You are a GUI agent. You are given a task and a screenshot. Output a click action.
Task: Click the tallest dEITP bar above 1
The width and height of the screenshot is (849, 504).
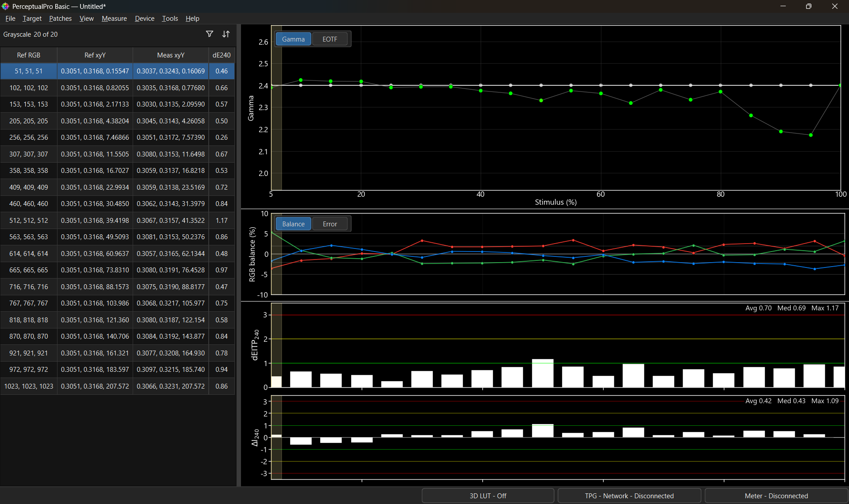point(543,373)
